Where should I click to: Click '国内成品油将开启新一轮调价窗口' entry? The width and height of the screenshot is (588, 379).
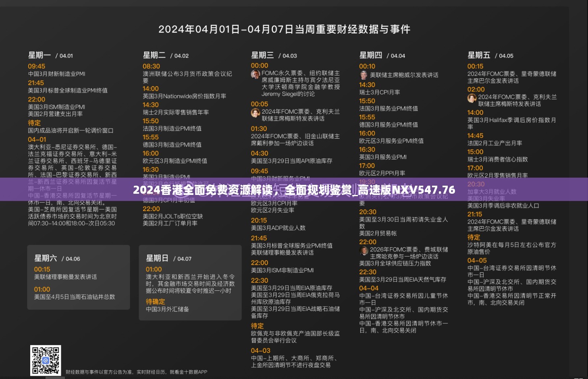[x=71, y=130]
